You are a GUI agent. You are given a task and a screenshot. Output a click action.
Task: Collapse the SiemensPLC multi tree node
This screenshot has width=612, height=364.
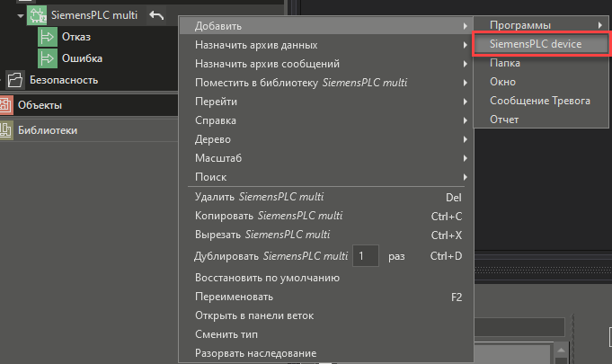point(21,15)
